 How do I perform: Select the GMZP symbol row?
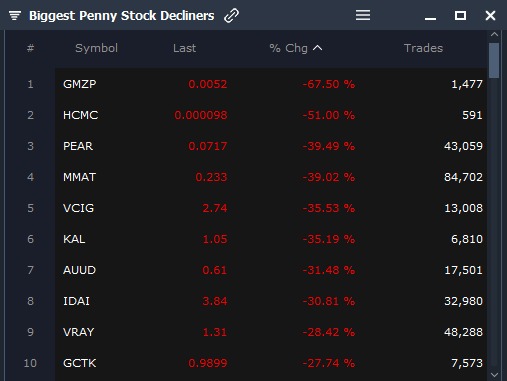[x=271, y=84]
